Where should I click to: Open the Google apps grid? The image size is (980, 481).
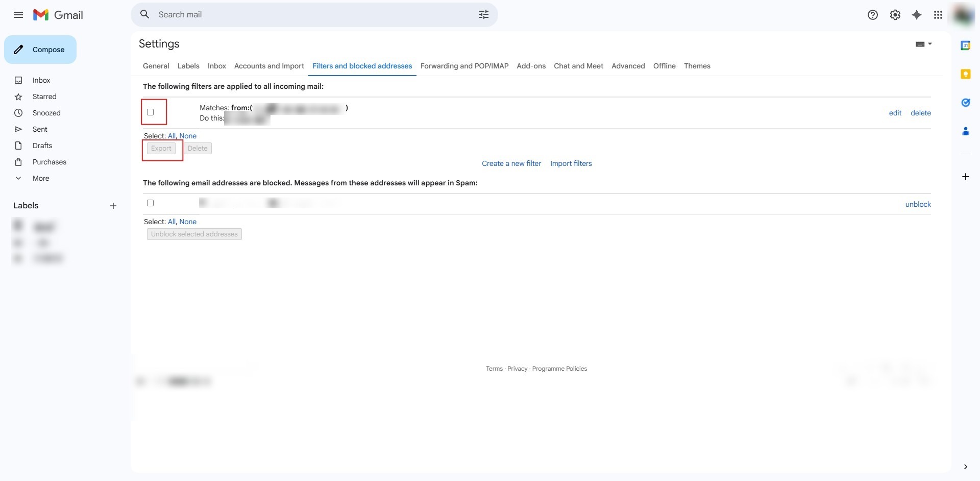pos(938,15)
